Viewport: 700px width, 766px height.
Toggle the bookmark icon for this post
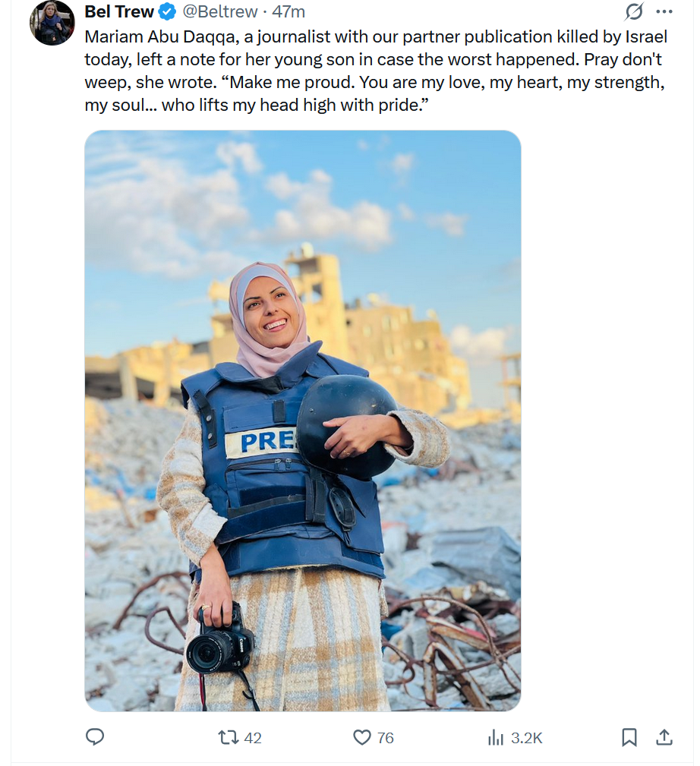pyautogui.click(x=629, y=737)
